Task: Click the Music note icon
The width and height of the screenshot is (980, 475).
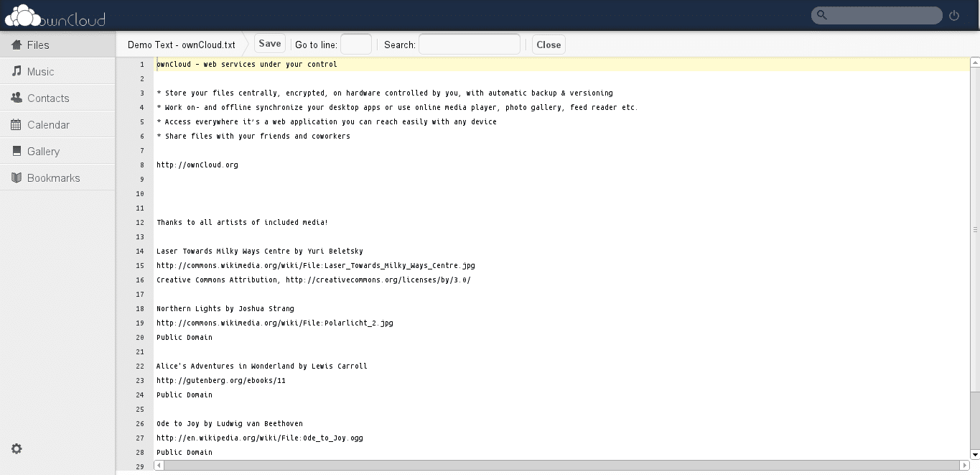Action: click(x=17, y=71)
